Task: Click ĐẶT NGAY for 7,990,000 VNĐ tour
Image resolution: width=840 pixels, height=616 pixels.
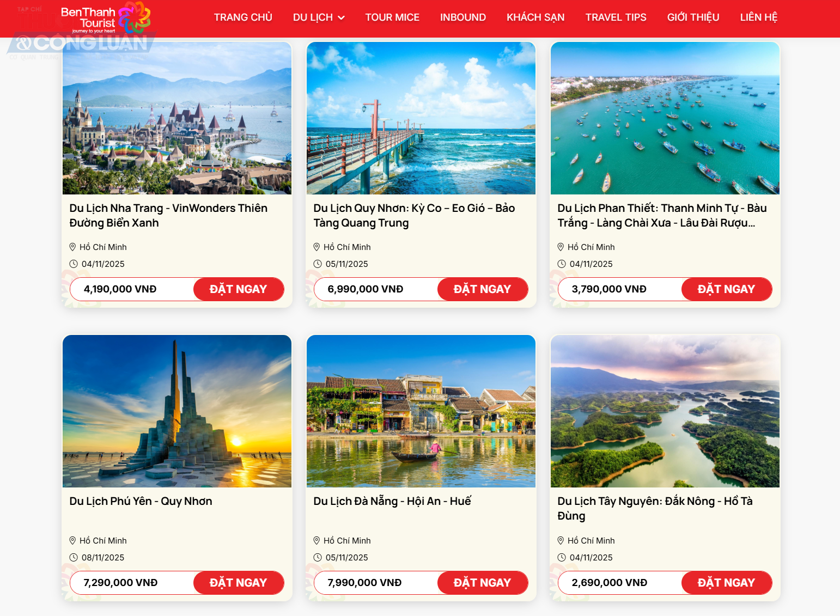Action: coord(483,583)
